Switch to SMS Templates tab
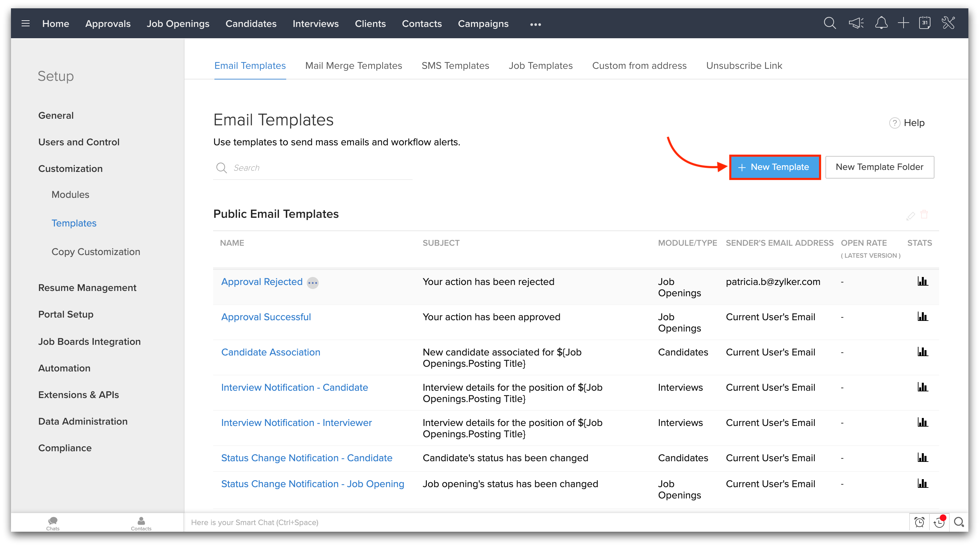 click(455, 66)
